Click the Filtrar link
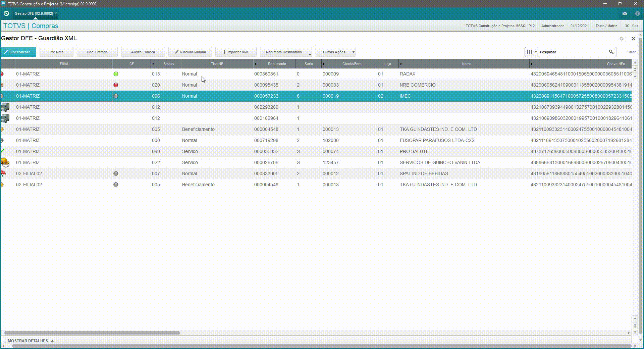This screenshot has width=644, height=349. coord(631,52)
